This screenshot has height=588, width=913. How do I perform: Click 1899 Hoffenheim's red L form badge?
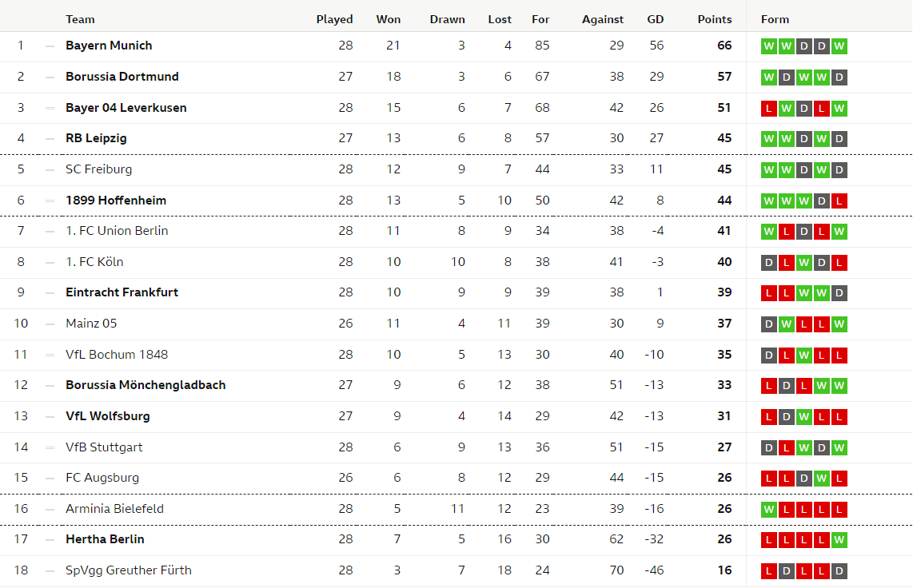pos(839,201)
